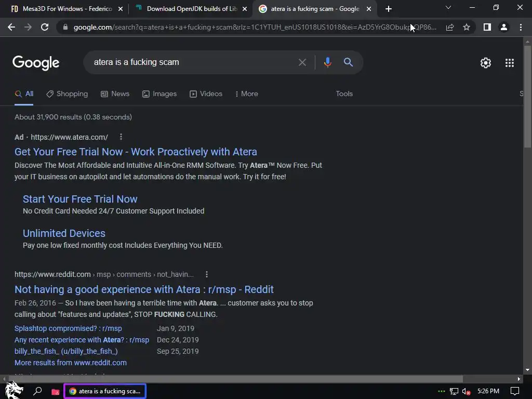Show hidden tray icons dots
Viewport: 532px width, 399px height.
coord(442,391)
